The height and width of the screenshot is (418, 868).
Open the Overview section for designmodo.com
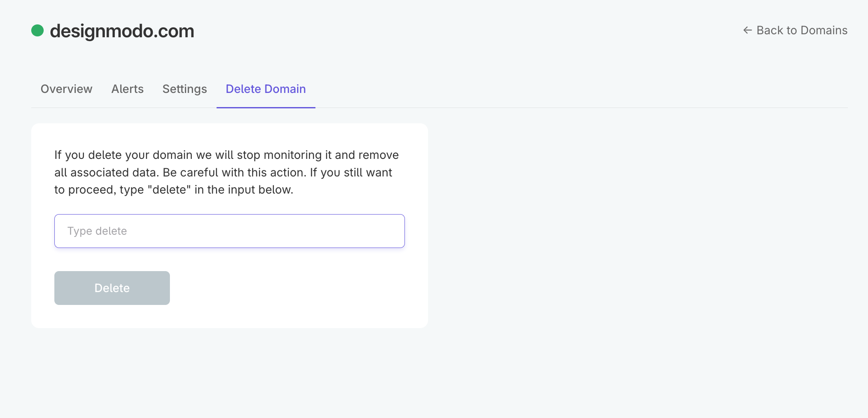(66, 89)
